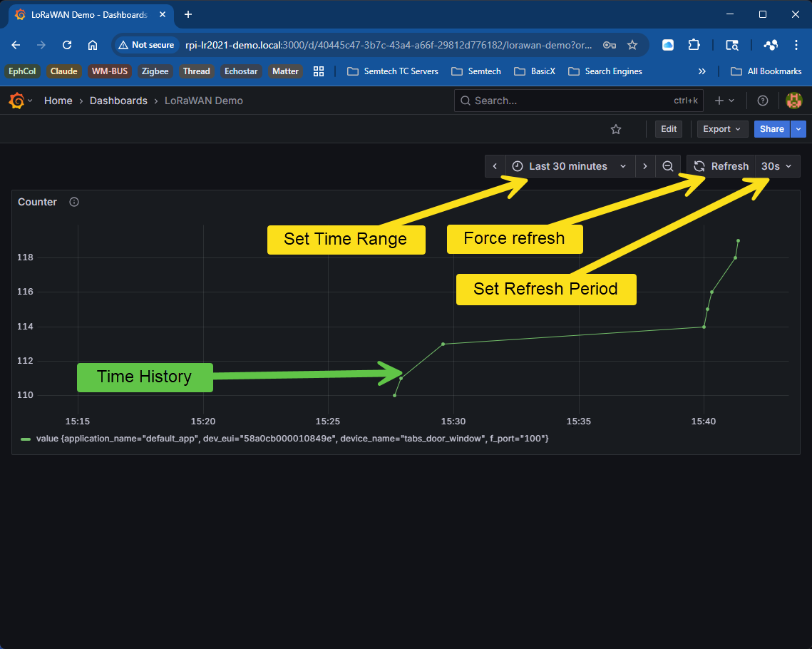Open Claude bookmark
The width and height of the screenshot is (812, 649).
pyautogui.click(x=63, y=71)
